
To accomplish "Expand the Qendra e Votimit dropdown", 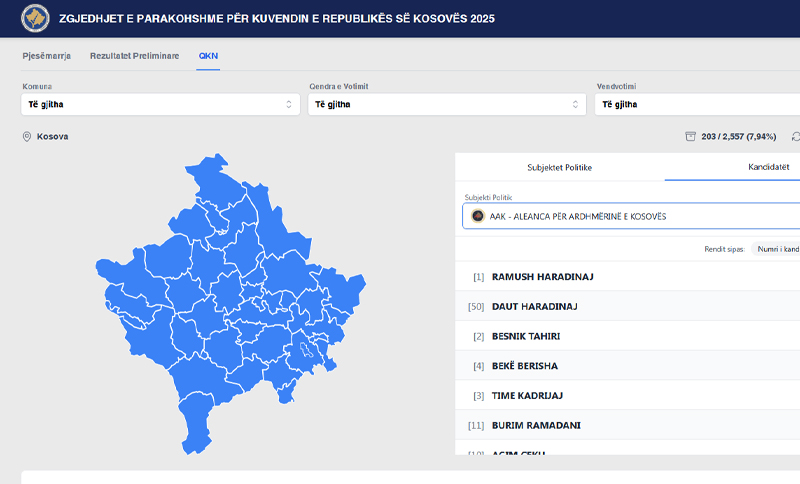I will pyautogui.click(x=446, y=104).
